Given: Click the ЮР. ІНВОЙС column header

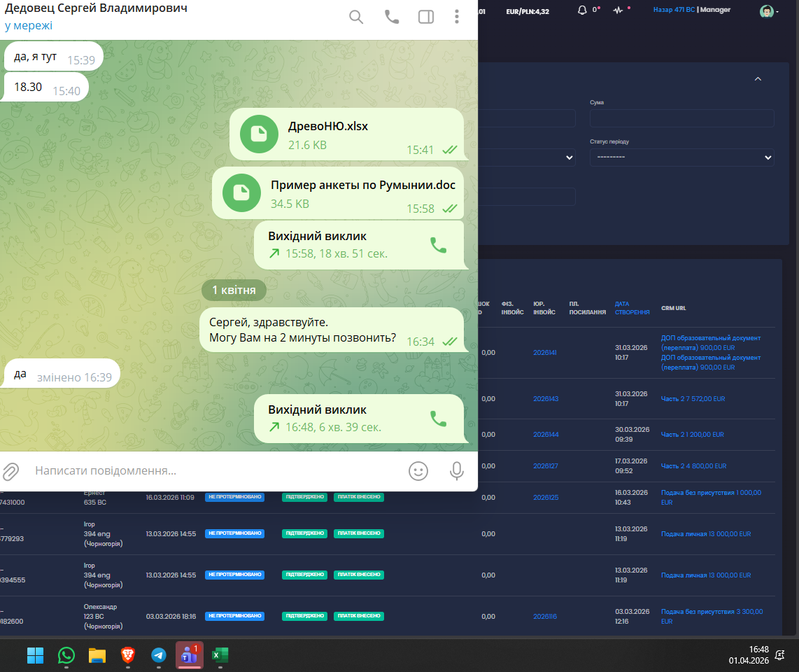Looking at the screenshot, I should tap(544, 308).
